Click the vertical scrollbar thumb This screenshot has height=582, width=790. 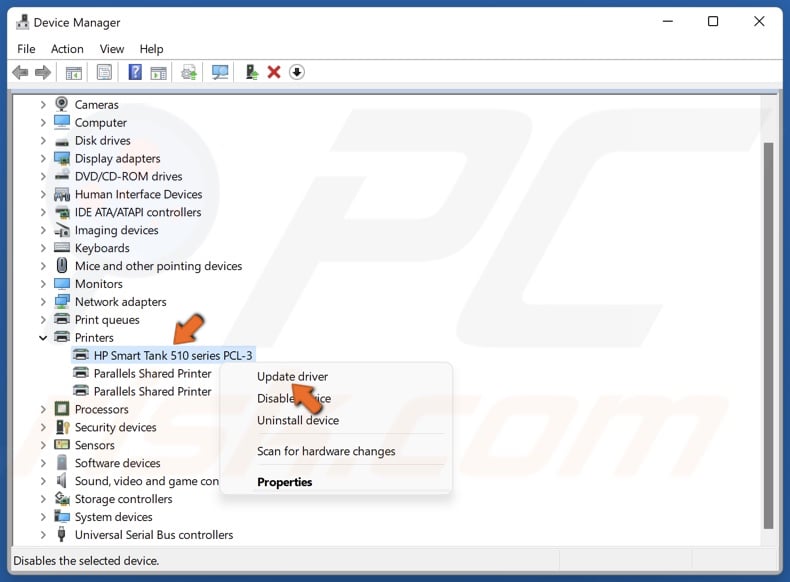(x=768, y=336)
